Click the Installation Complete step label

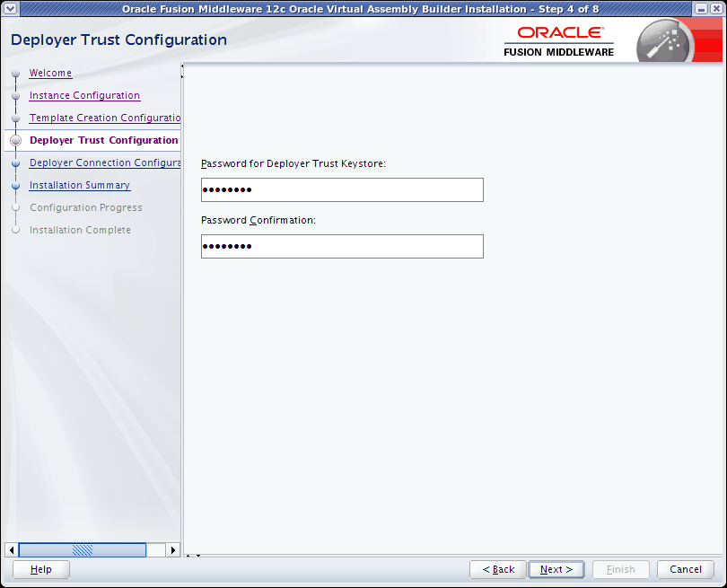80,230
